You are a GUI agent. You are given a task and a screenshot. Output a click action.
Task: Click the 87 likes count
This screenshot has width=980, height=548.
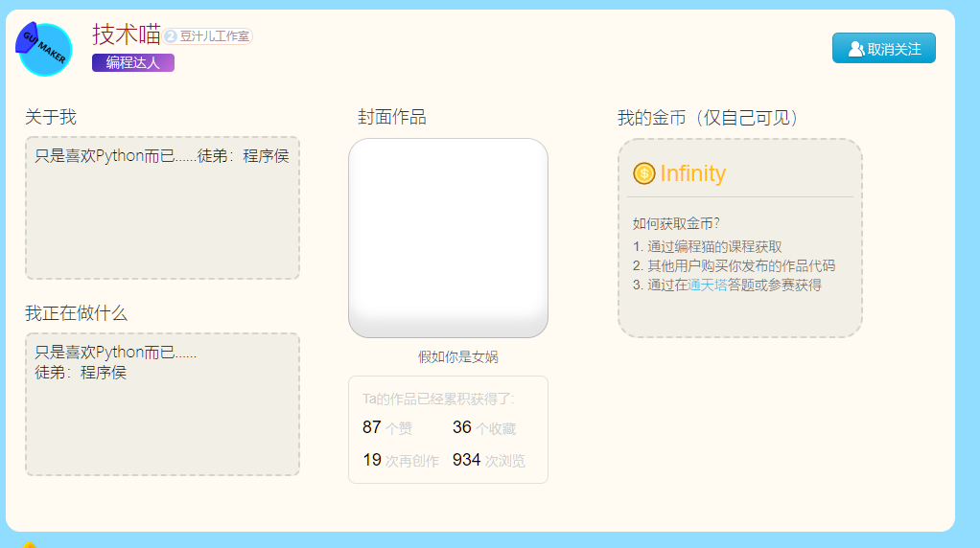pos(372,427)
